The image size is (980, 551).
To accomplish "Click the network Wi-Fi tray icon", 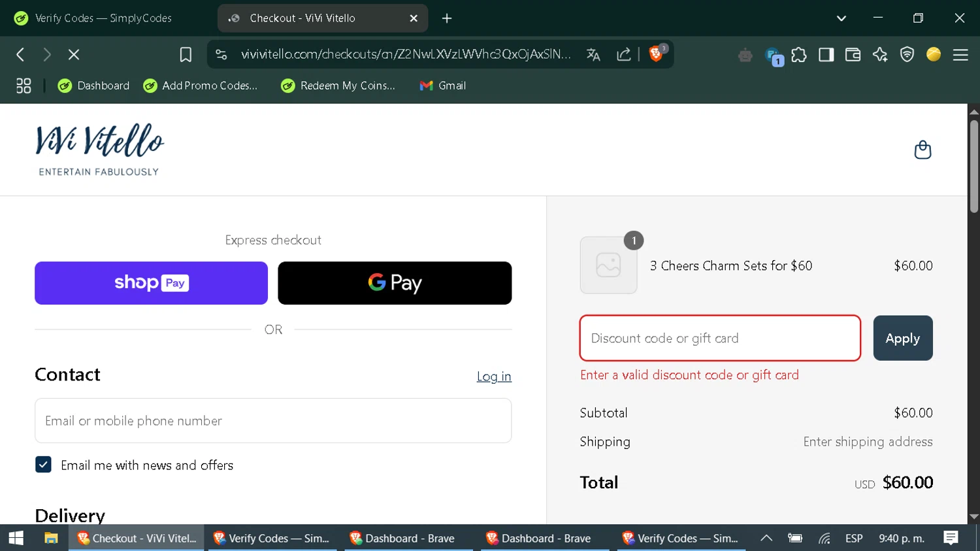I will [825, 539].
